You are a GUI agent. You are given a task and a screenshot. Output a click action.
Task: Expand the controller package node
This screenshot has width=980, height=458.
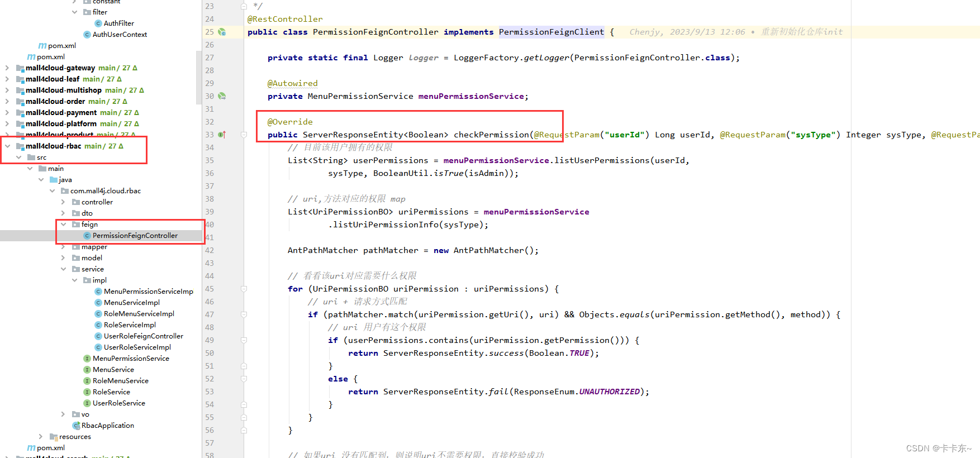[x=63, y=202]
